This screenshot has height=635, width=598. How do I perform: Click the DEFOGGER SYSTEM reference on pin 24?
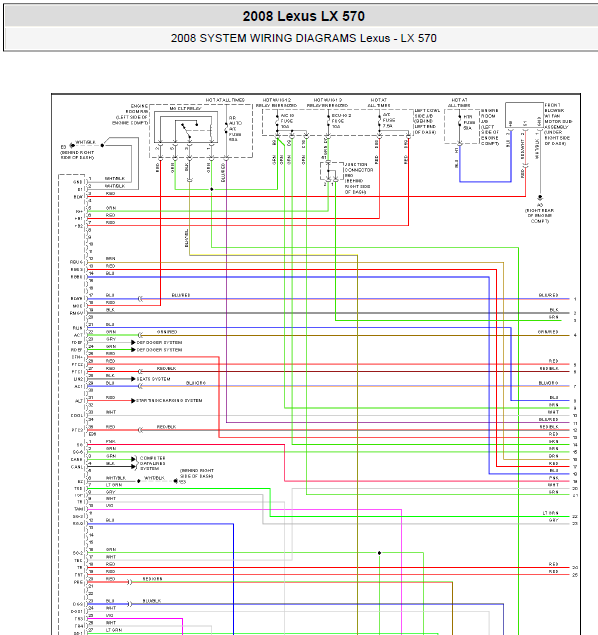pos(159,349)
